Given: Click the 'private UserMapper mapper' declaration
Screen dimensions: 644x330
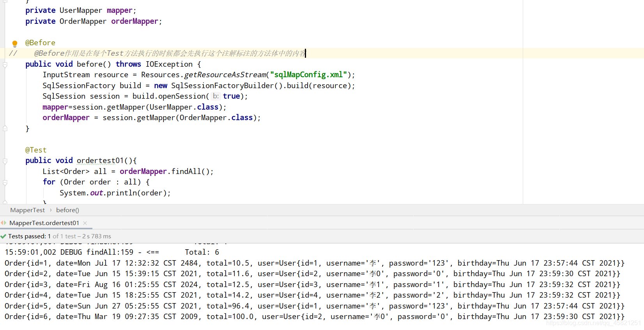Looking at the screenshot, I should point(81,11).
